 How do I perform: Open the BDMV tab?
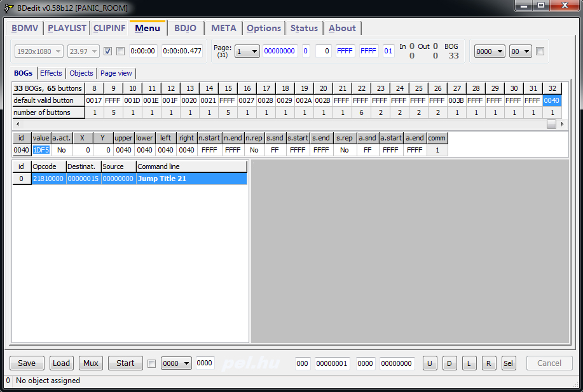coord(25,28)
